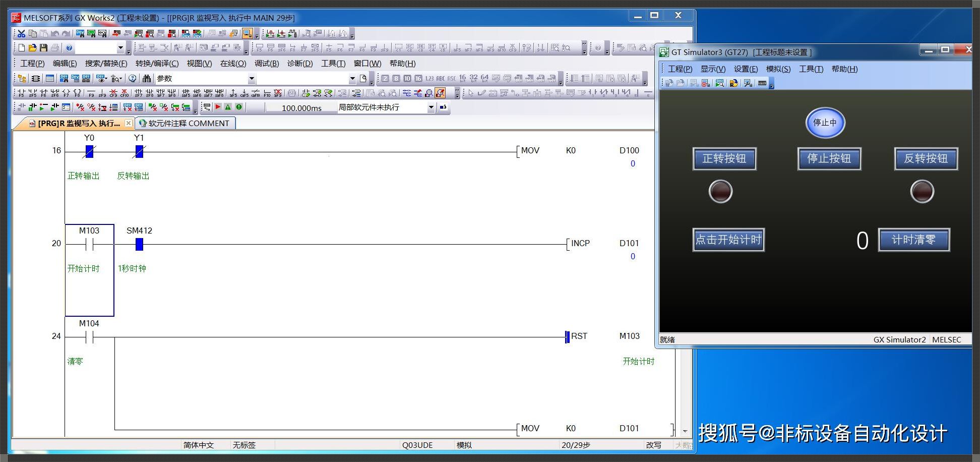The height and width of the screenshot is (462, 980).
Task: Insert horizontal line F9 icon
Action: click(91, 93)
